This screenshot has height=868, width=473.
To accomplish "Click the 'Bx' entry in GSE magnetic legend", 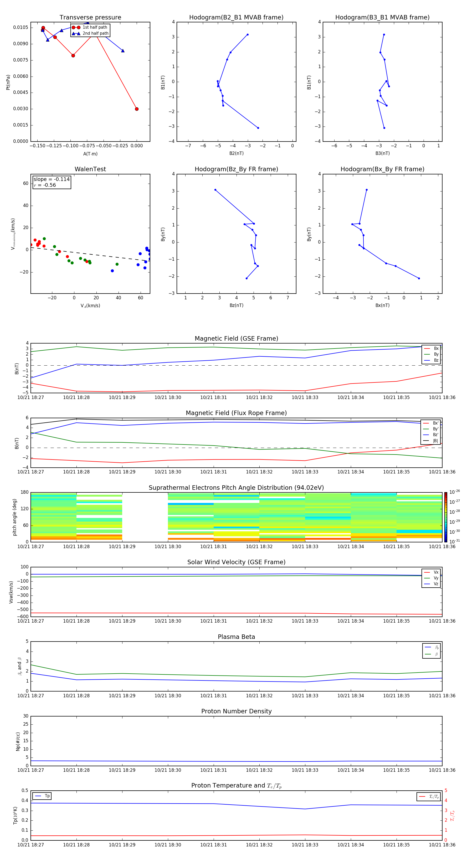I will click(x=431, y=349).
